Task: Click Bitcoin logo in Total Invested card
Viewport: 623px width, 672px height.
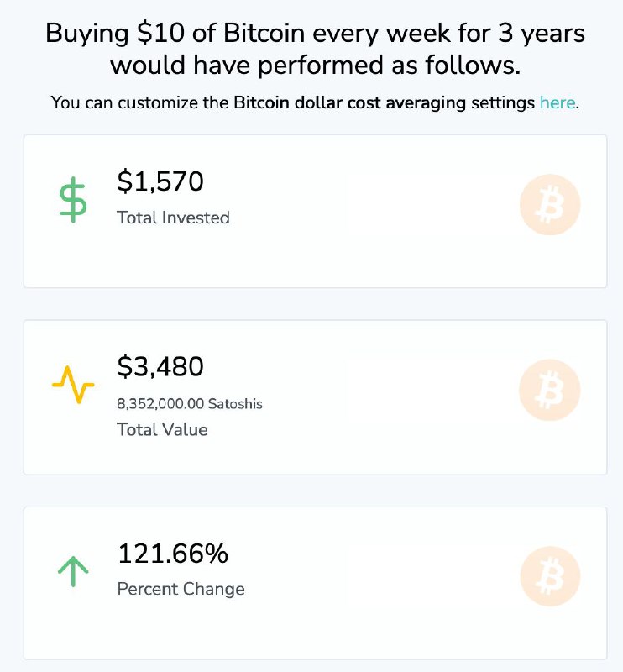Action: click(x=550, y=204)
